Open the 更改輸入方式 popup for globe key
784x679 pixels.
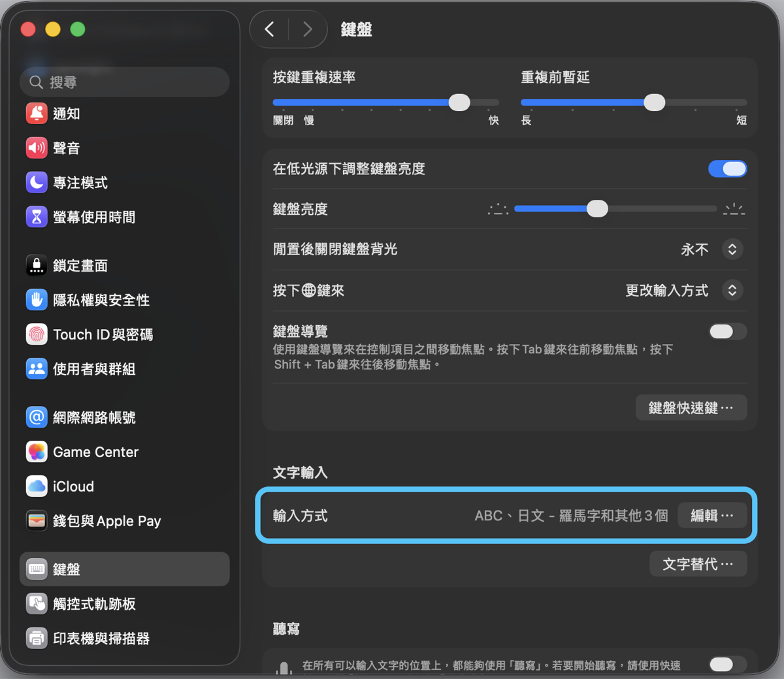click(x=732, y=290)
